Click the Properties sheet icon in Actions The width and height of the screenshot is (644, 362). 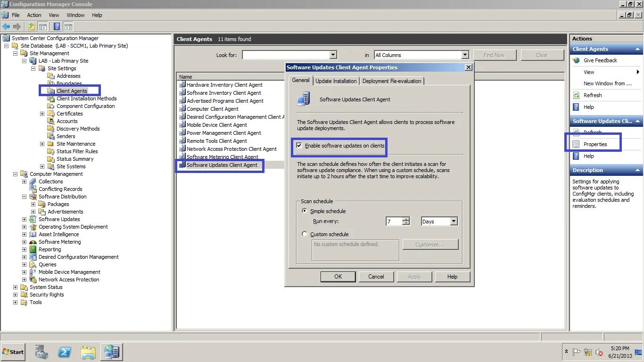[576, 144]
